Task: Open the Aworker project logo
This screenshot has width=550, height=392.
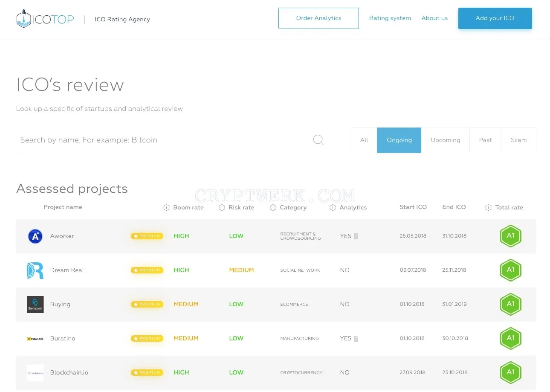Action: (x=35, y=236)
